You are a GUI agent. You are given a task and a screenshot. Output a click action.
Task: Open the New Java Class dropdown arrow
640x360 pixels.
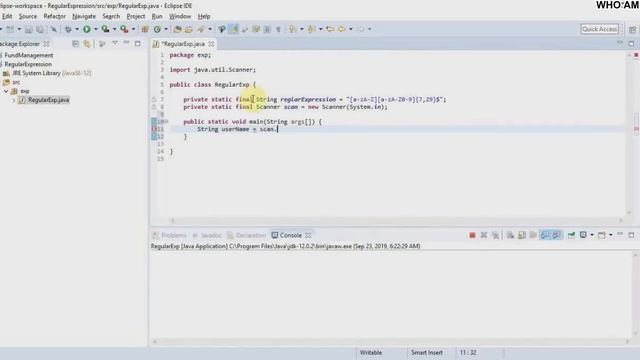click(x=166, y=29)
